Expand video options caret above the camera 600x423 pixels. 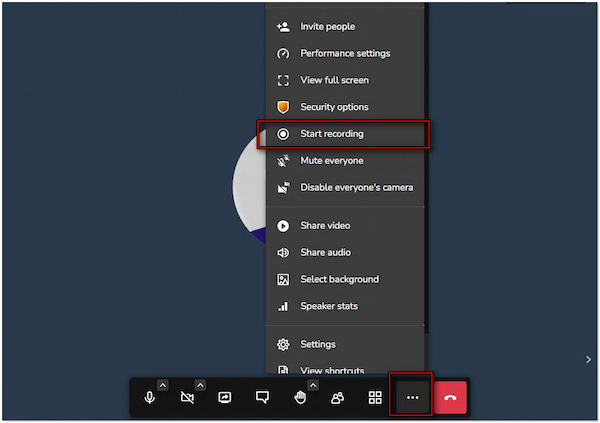(200, 385)
